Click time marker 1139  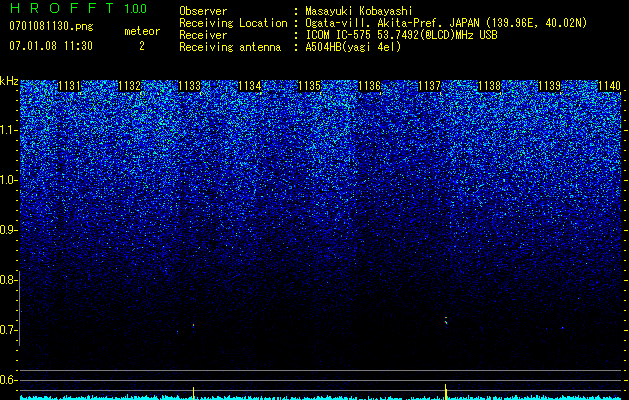tap(549, 86)
